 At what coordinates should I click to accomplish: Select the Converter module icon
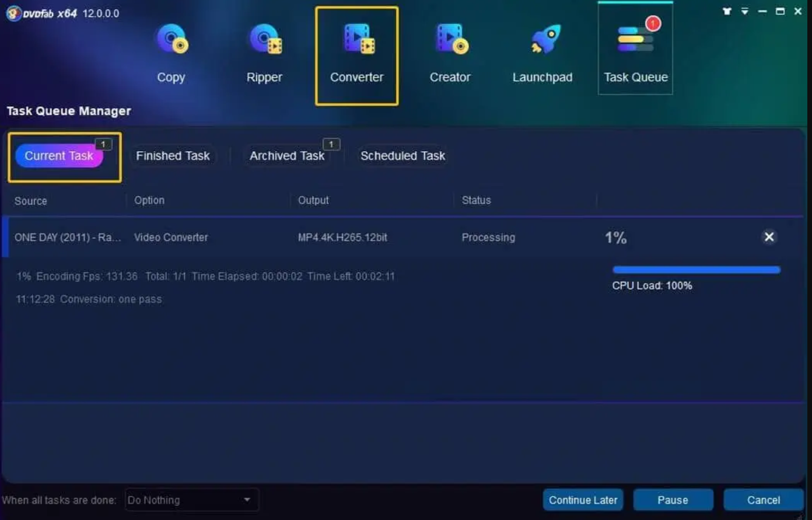pyautogui.click(x=357, y=40)
